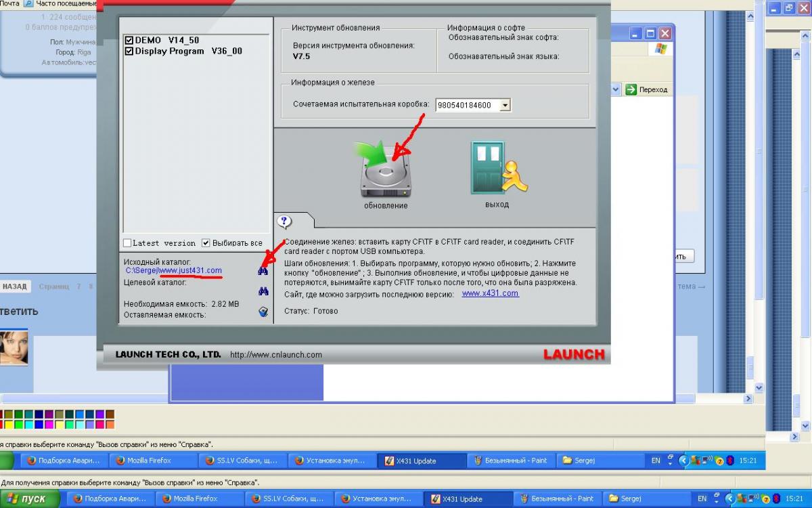
Task: Enable the Latest version checkbox
Action: pos(127,243)
